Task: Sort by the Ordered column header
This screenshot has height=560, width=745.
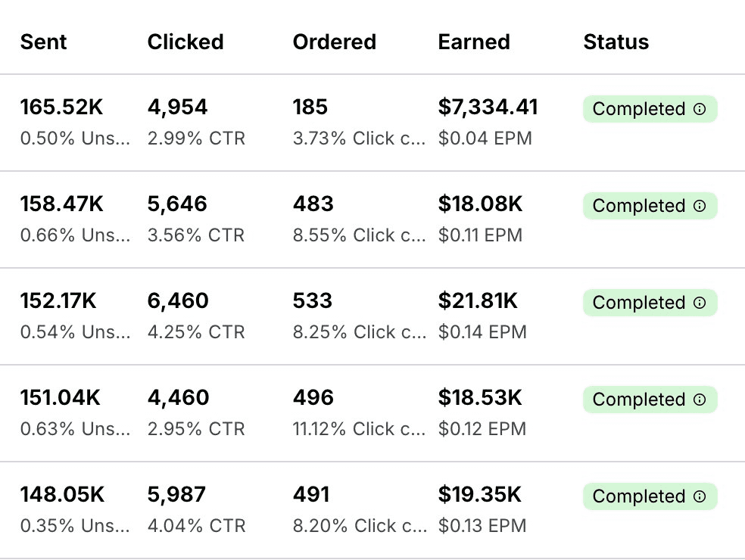Action: 335,42
